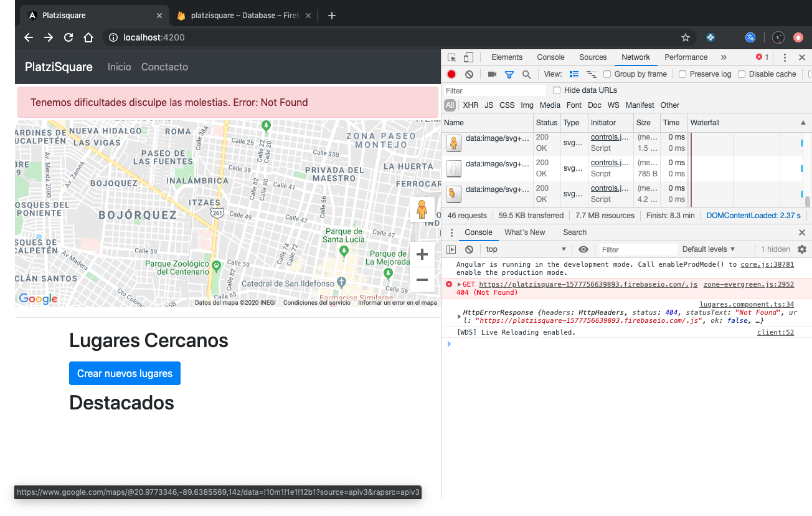Open the top JavaScript context dropdown
The width and height of the screenshot is (812, 516).
pyautogui.click(x=526, y=249)
